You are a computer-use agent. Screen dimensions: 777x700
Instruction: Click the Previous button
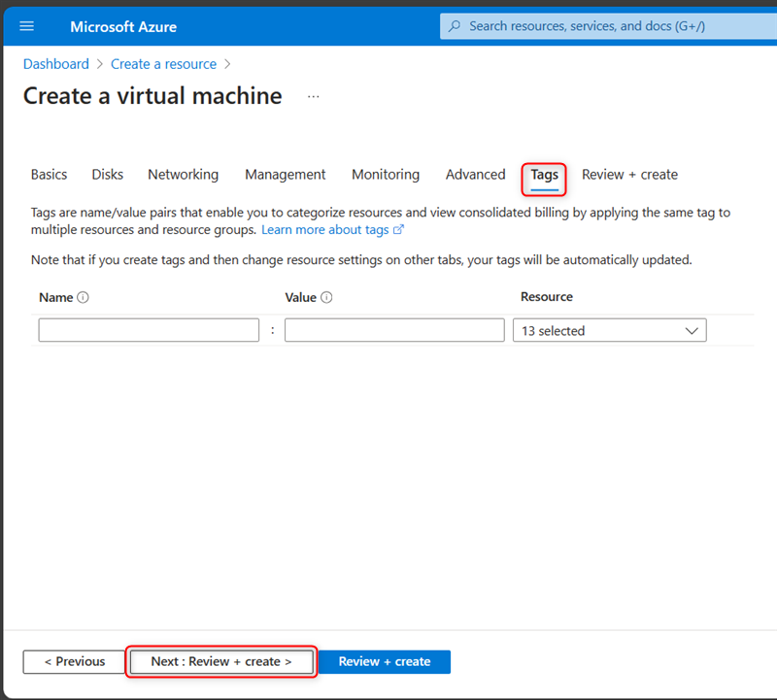click(x=75, y=662)
